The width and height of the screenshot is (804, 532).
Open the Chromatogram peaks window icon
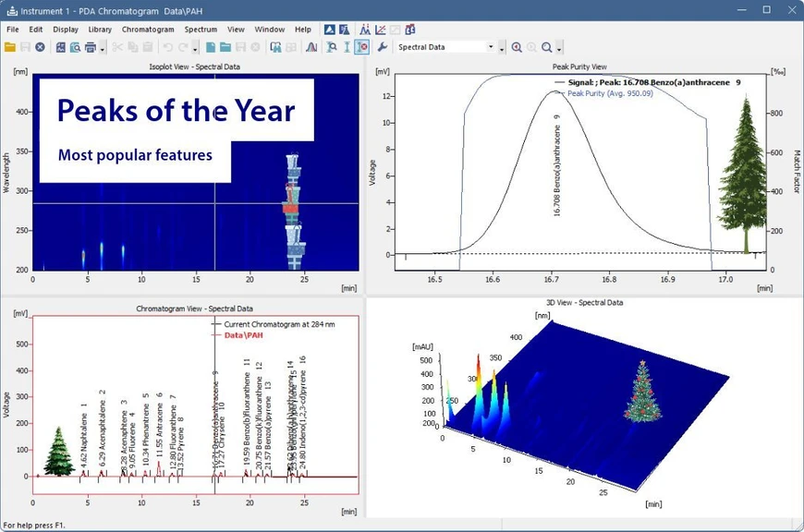pos(365,30)
